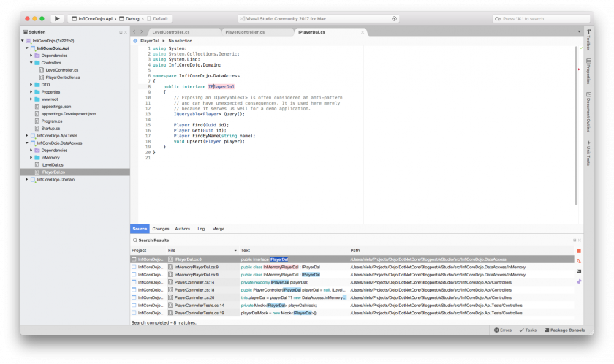614x364 pixels.
Task: Select Program.cs in the solution tree
Action: [x=52, y=121]
